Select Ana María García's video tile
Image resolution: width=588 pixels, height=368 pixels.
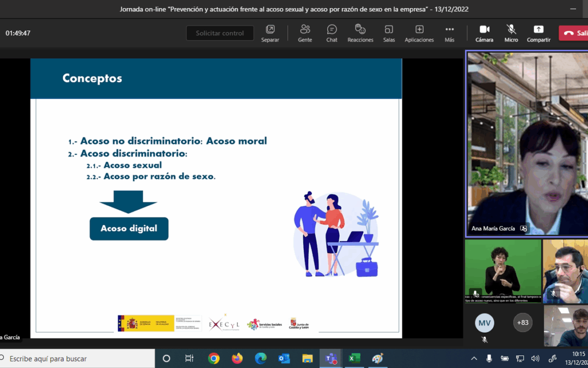click(527, 144)
